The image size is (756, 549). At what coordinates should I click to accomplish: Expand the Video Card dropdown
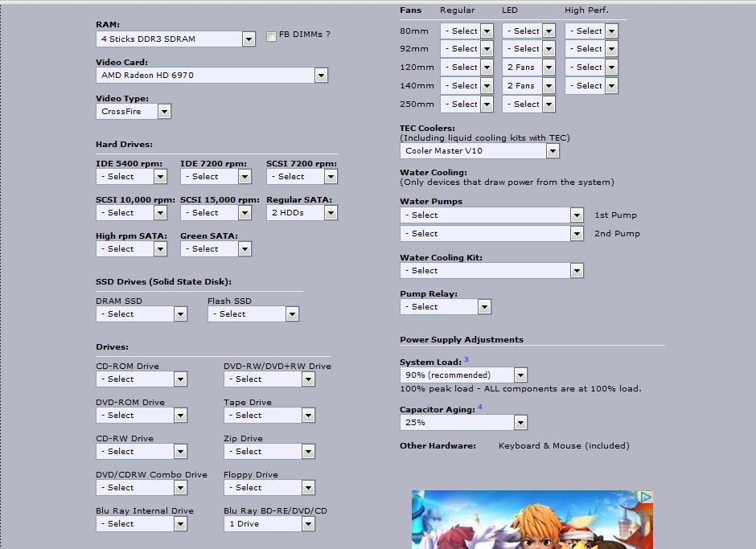pyautogui.click(x=212, y=75)
